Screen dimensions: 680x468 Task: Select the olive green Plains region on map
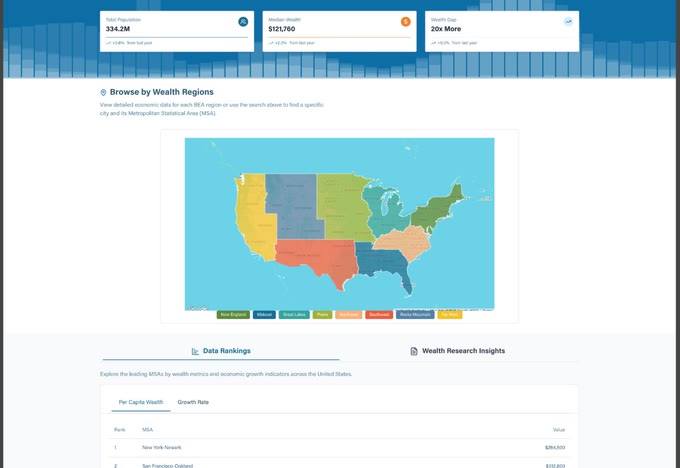coord(343,206)
